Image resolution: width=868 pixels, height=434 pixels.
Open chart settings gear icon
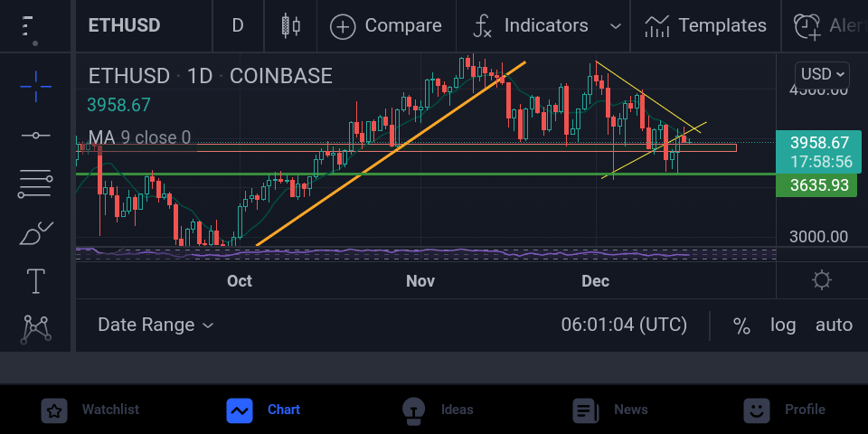tap(822, 280)
